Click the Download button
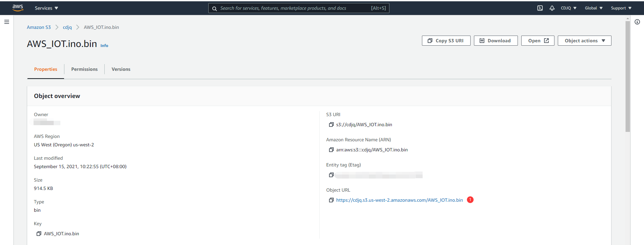 496,41
